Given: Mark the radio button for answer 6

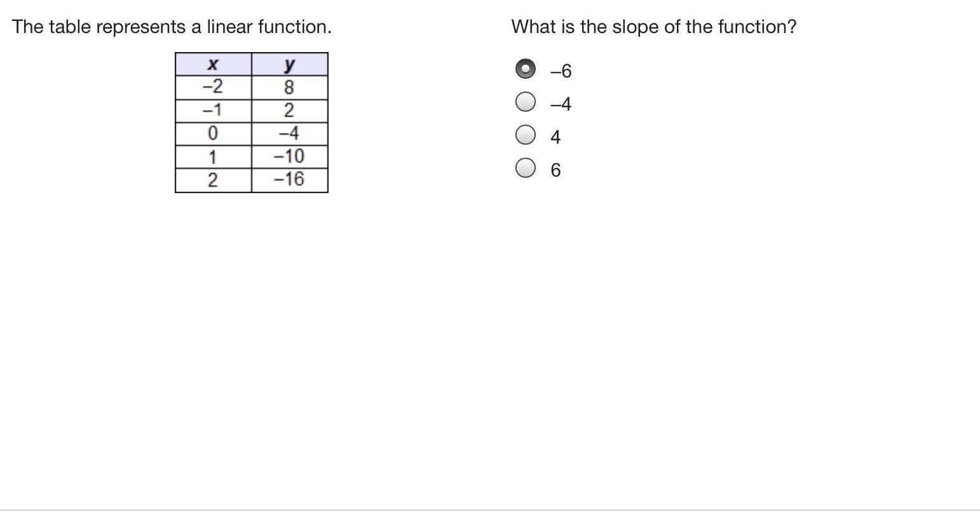Looking at the screenshot, I should [x=526, y=168].
